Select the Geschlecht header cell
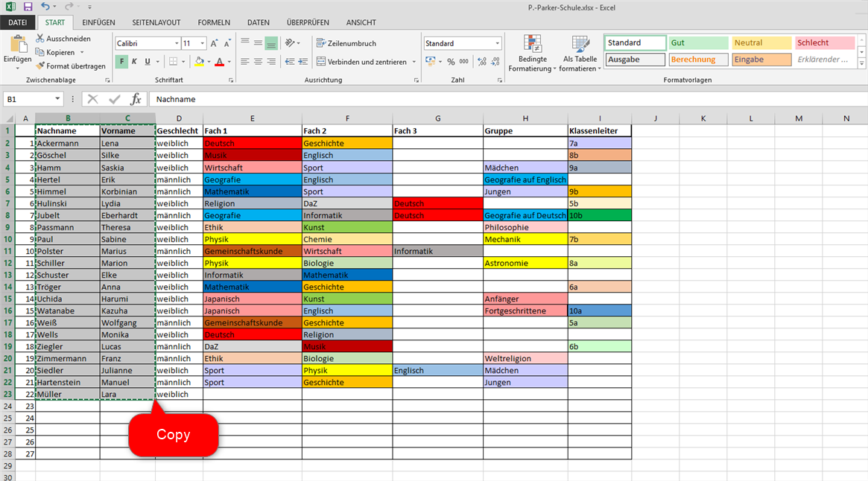This screenshot has width=868, height=481. pos(179,130)
